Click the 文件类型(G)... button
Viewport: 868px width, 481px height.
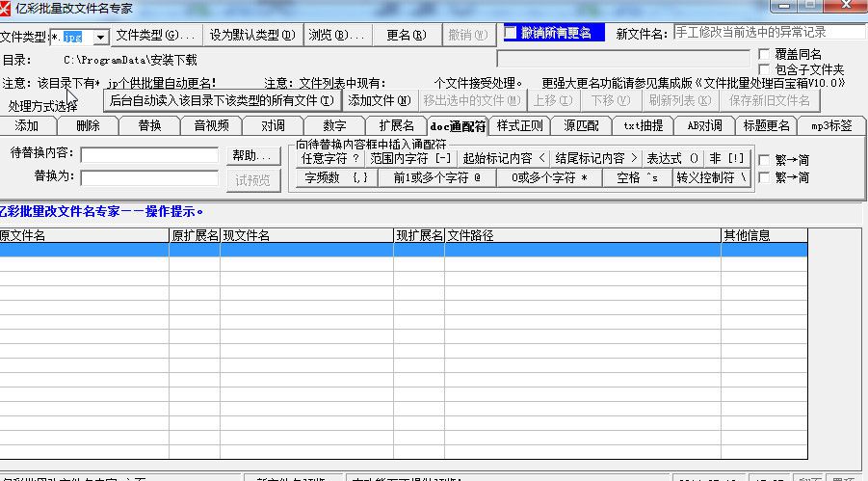pos(156,35)
